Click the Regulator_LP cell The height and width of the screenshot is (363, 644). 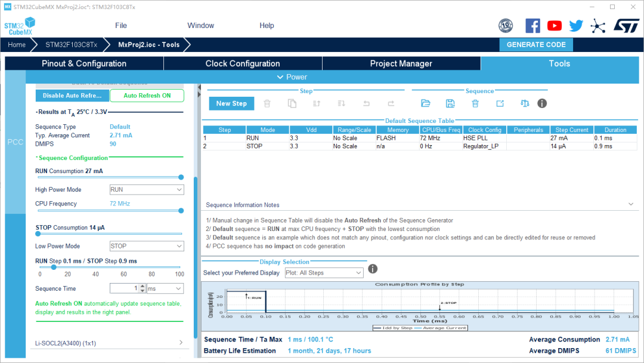(485, 146)
